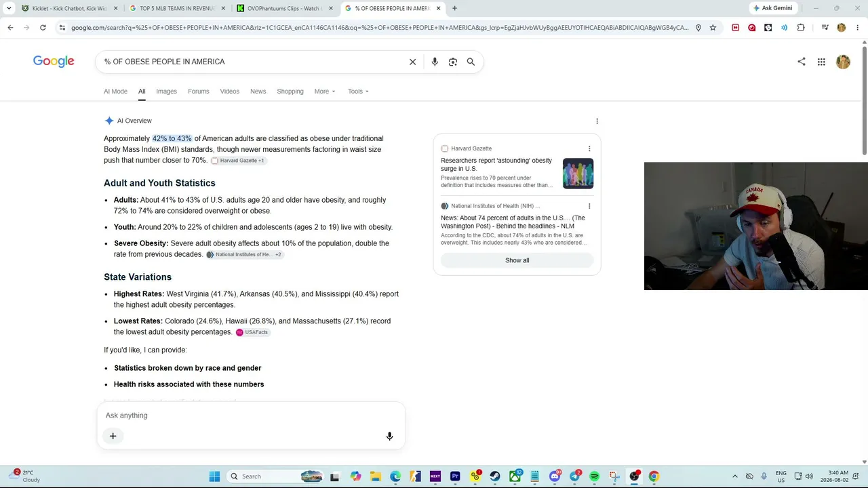This screenshot has height=488, width=868.
Task: Open Telegram from the taskbar
Action: pyautogui.click(x=575, y=476)
